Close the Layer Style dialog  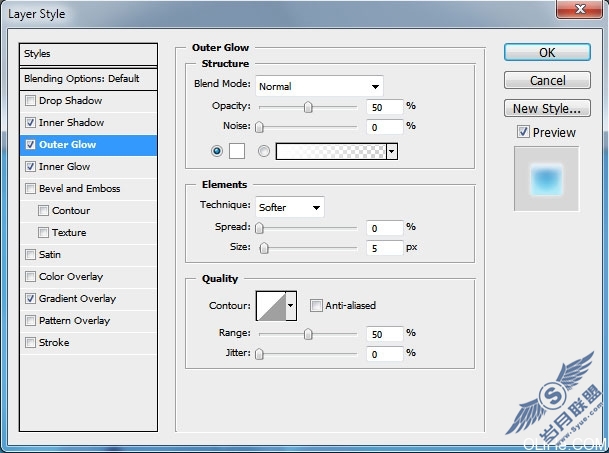tap(579, 9)
